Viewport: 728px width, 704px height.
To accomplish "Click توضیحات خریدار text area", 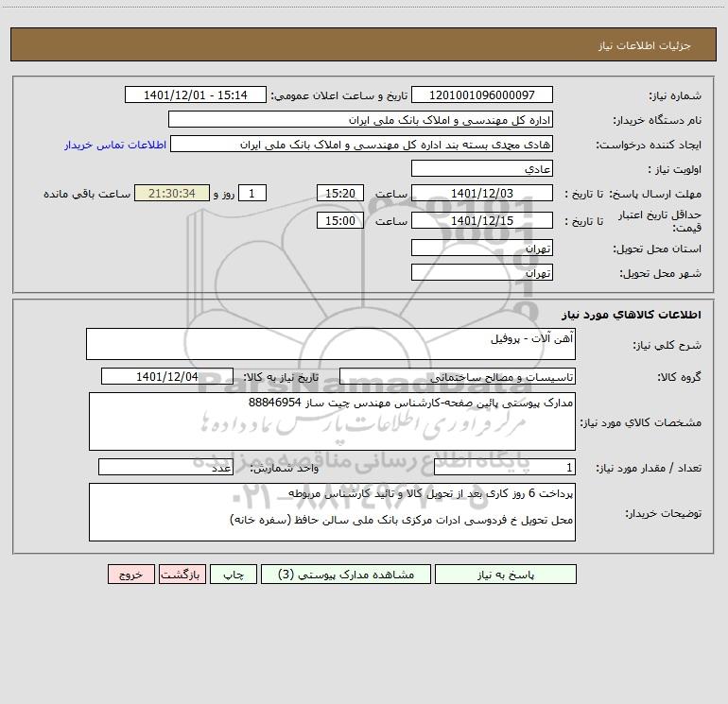I will coord(332,512).
